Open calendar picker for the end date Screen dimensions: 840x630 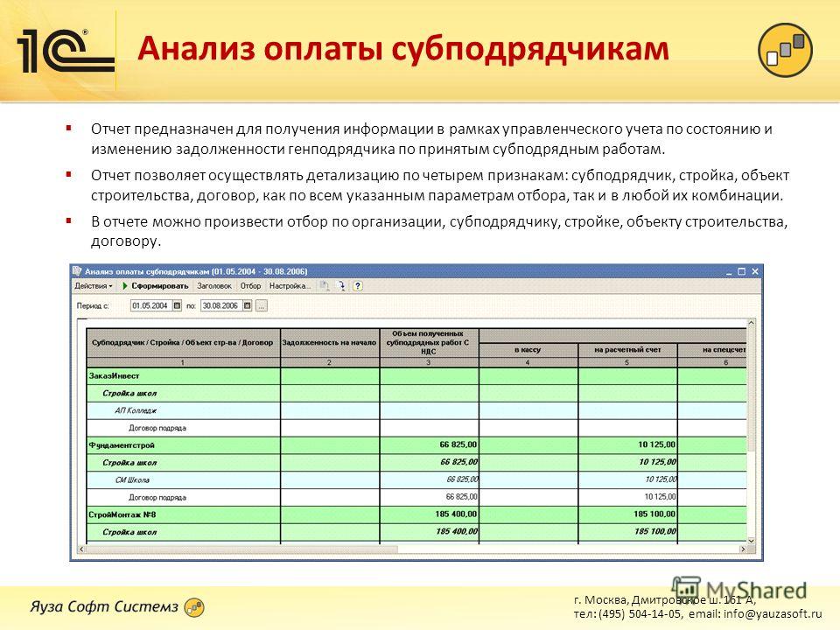(248, 306)
